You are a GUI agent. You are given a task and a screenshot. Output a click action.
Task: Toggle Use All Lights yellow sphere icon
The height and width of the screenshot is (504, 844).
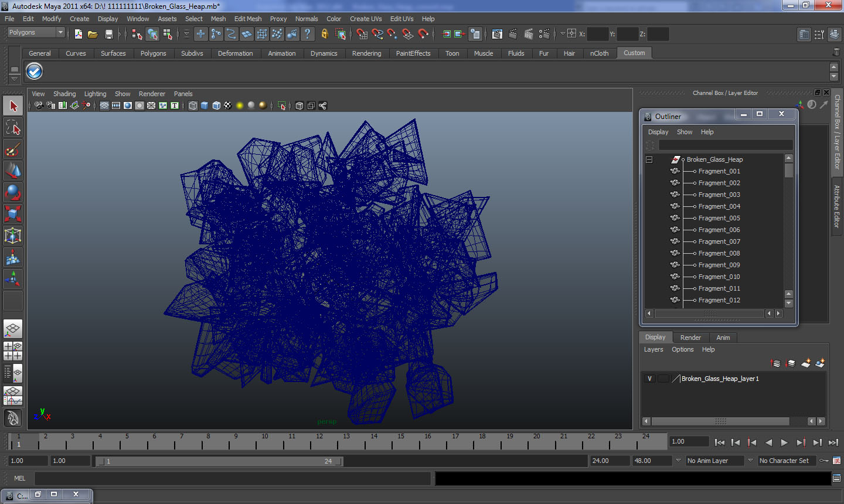(x=239, y=105)
